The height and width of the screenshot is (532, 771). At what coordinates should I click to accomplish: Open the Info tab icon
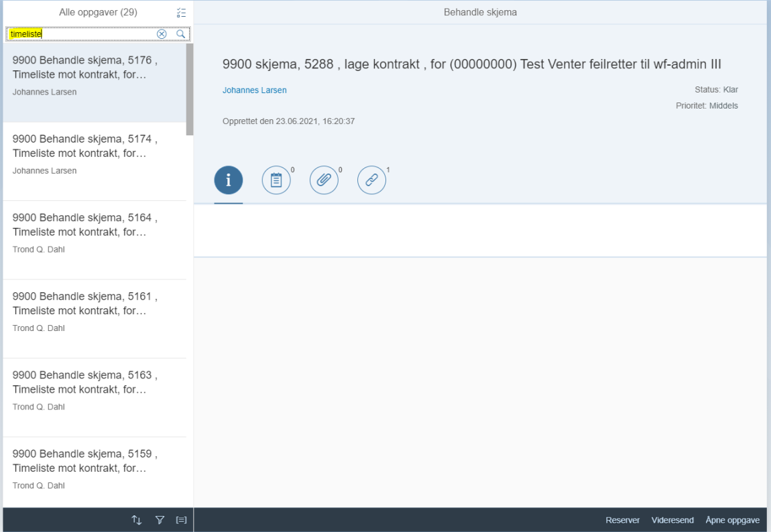click(228, 180)
